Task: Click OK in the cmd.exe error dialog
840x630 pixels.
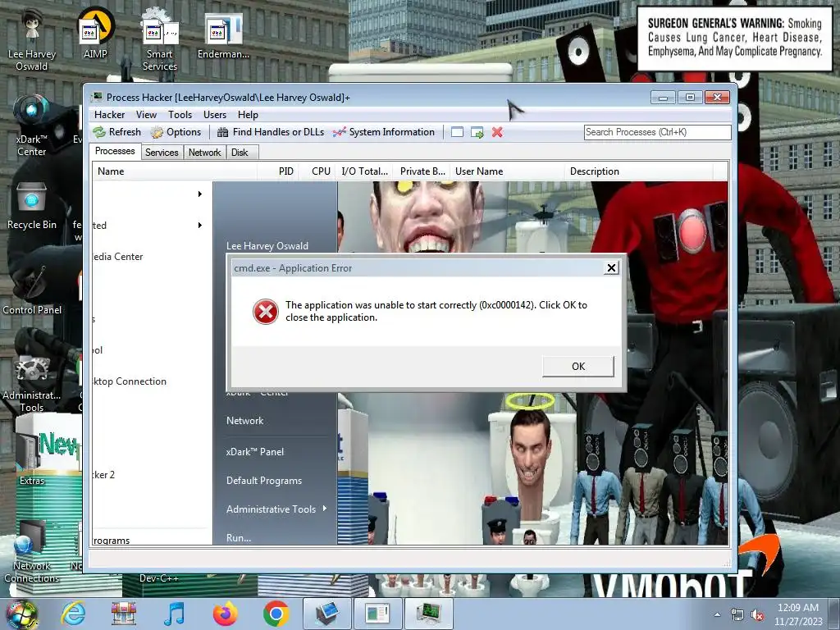Action: [x=578, y=367]
